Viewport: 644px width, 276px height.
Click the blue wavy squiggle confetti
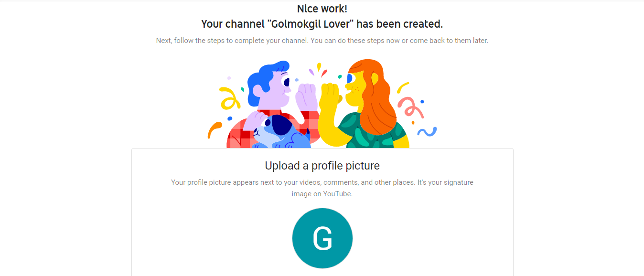pyautogui.click(x=427, y=131)
